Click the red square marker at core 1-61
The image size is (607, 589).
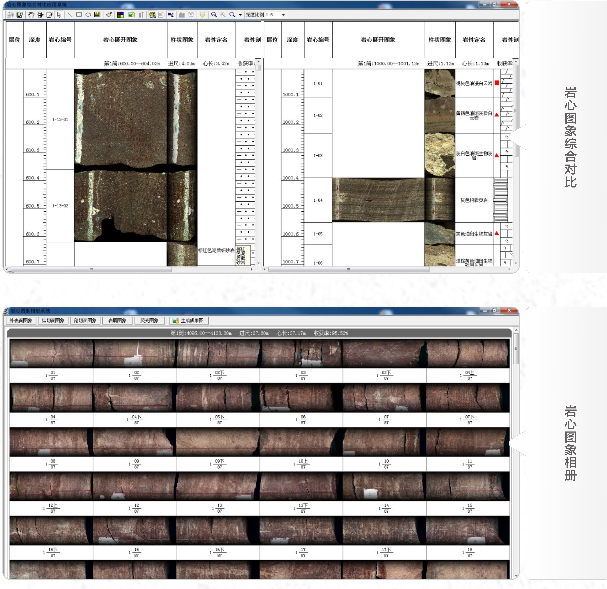(x=497, y=83)
